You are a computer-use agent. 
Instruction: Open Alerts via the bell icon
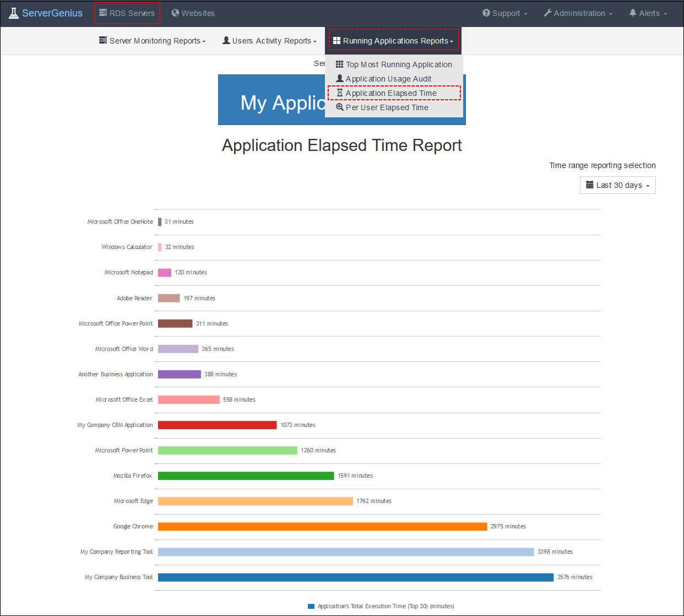click(x=633, y=13)
